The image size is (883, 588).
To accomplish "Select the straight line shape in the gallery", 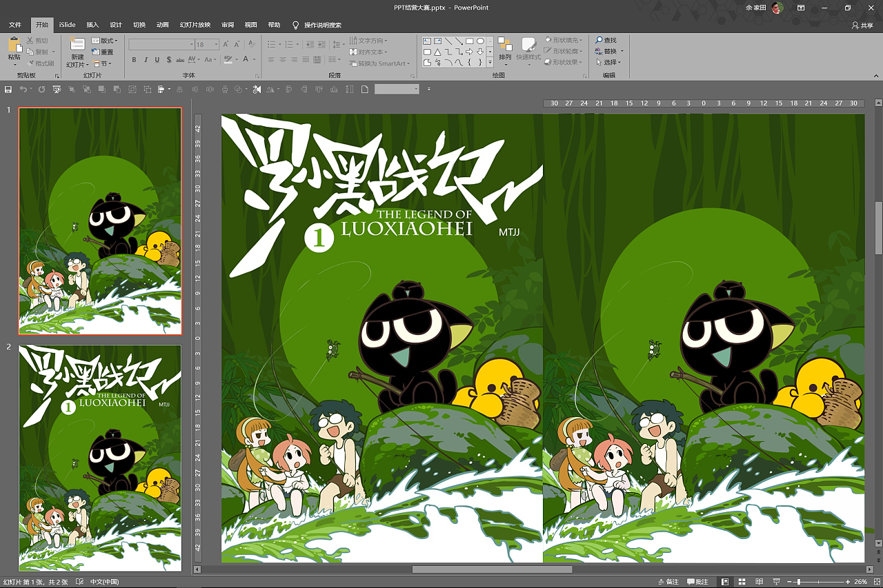I will 448,41.
